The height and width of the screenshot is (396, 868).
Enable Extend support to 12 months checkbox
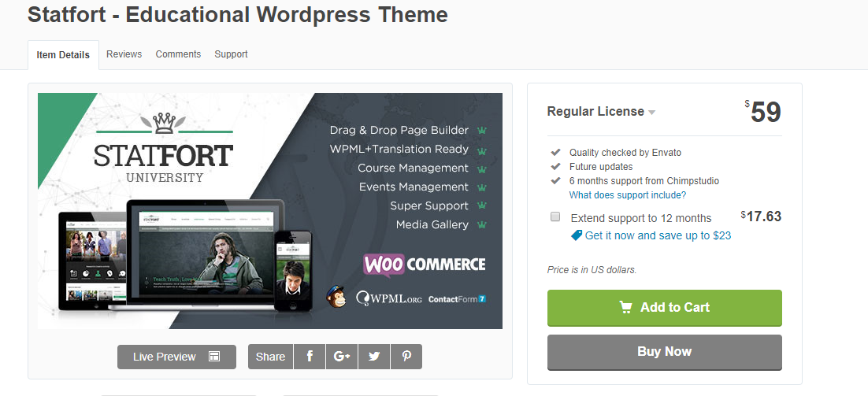(x=555, y=217)
